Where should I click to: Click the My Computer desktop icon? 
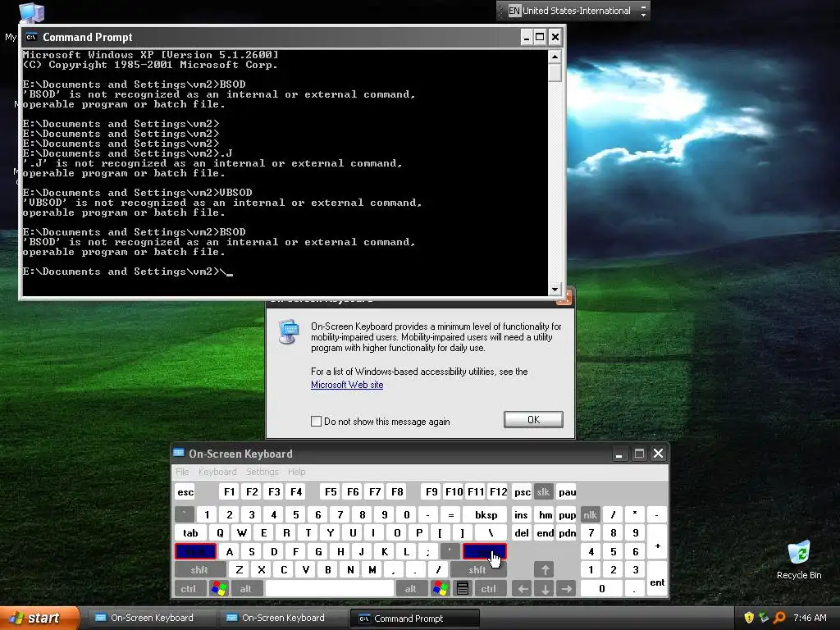point(32,13)
